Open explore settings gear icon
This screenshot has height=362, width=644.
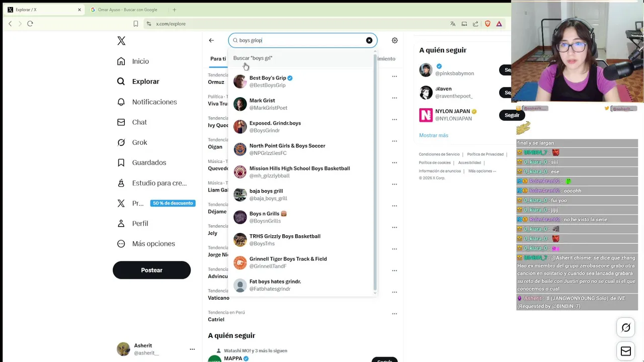[394, 40]
